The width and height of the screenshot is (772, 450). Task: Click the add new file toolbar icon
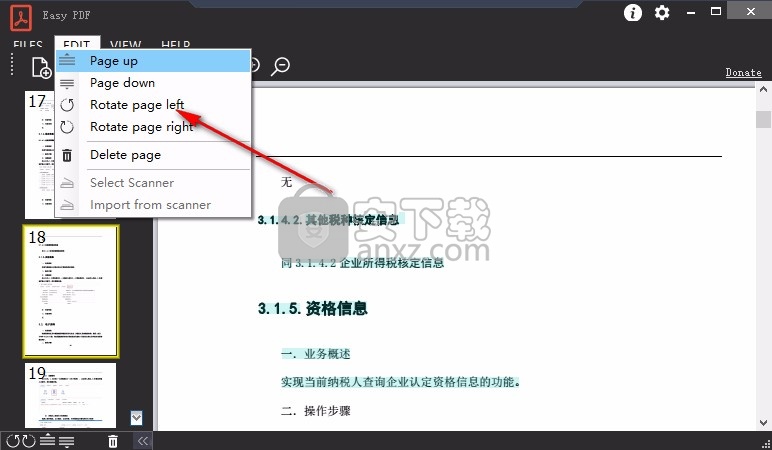click(41, 67)
